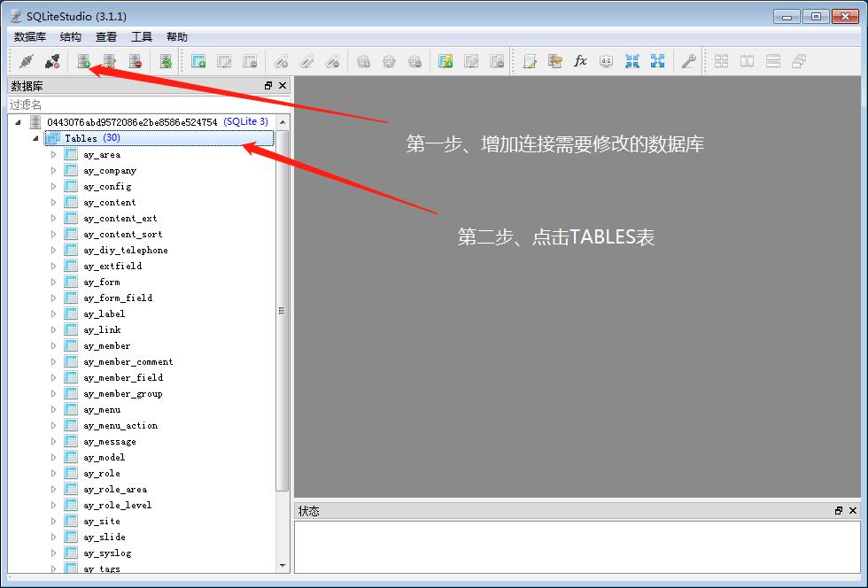Expand the ay_area table node
The height and width of the screenshot is (588, 868).
point(54,154)
